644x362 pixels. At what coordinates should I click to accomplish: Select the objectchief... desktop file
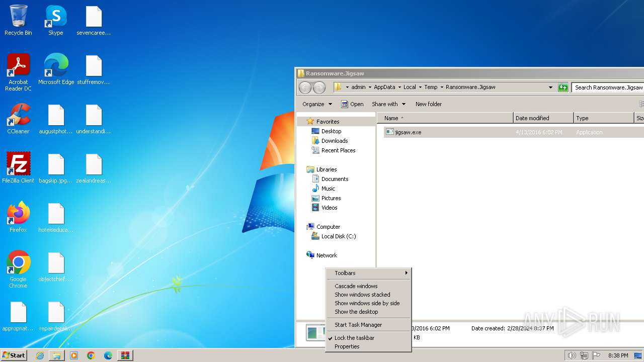tap(56, 266)
